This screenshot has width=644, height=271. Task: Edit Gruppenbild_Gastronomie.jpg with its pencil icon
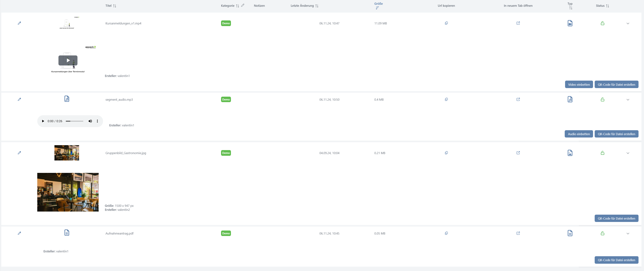click(19, 153)
